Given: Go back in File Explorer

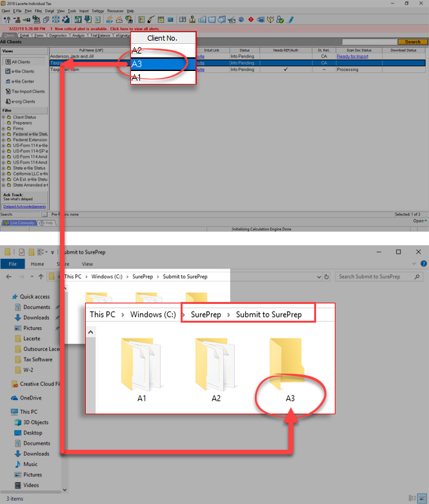Looking at the screenshot, I should point(8,276).
